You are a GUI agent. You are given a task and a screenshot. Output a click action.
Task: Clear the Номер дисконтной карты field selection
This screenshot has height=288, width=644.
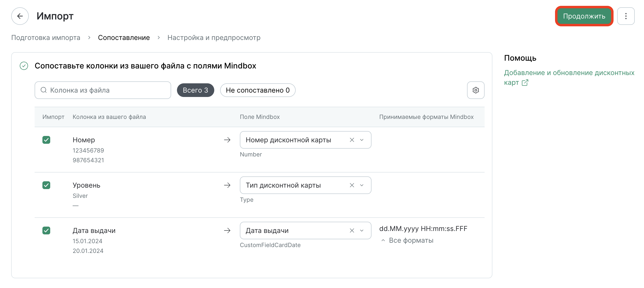(x=352, y=140)
